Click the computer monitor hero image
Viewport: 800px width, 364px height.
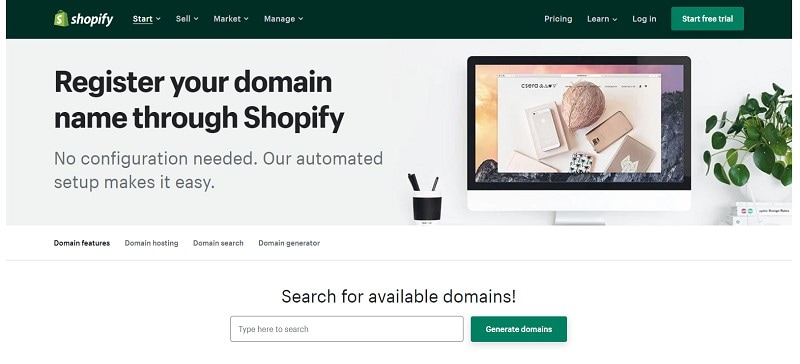pos(579,138)
